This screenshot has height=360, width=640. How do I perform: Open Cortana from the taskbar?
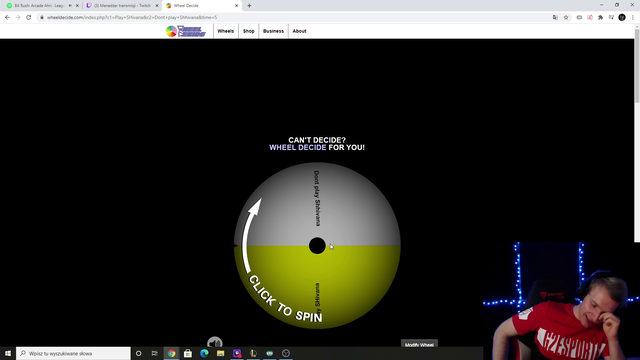point(138,353)
